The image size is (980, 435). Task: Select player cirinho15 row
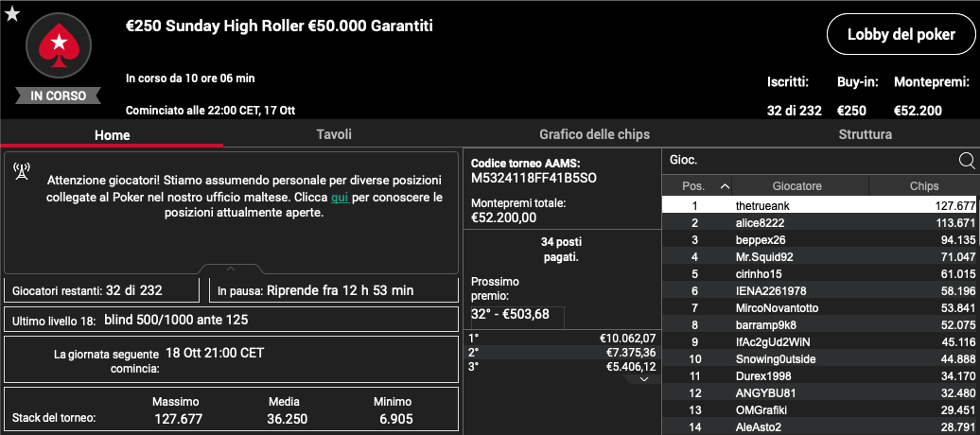(820, 273)
